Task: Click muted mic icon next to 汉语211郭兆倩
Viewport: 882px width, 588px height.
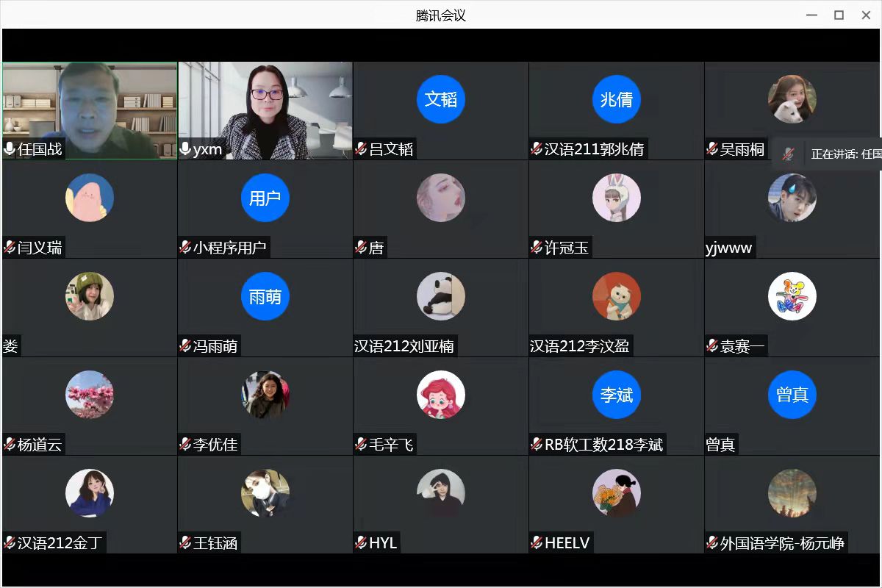Action: [537, 149]
